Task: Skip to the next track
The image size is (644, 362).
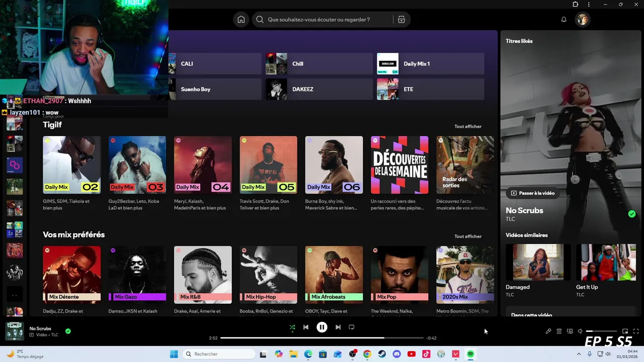Action: tap(338, 327)
